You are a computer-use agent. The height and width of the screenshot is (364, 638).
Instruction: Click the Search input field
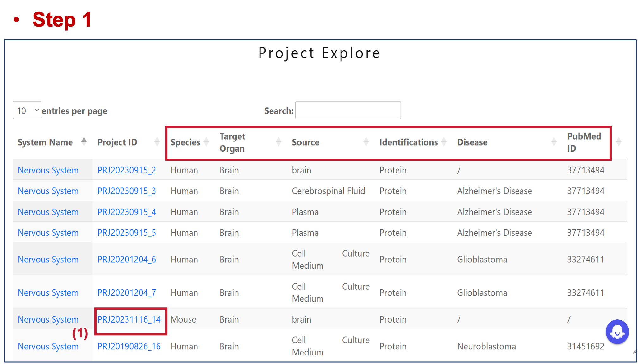pyautogui.click(x=348, y=110)
